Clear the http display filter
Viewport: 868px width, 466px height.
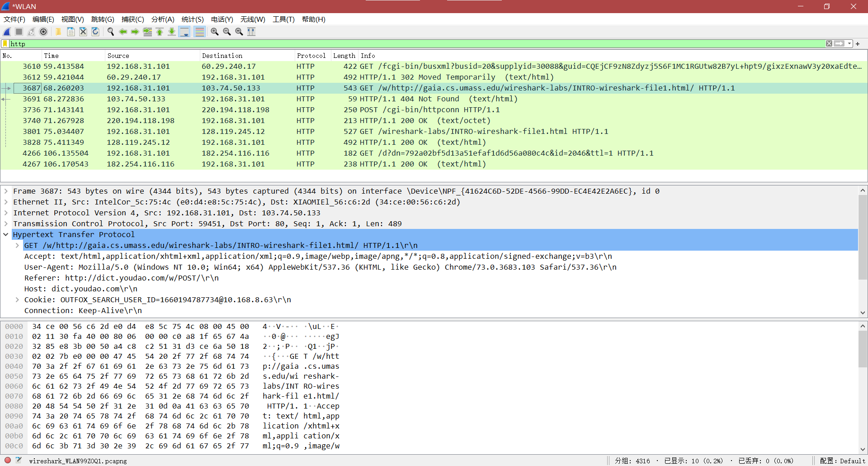click(829, 44)
